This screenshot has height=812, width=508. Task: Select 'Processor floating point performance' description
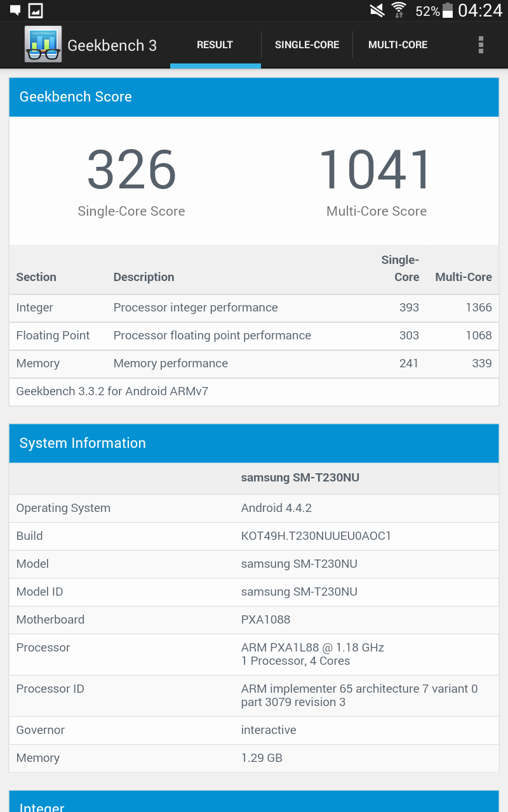tap(212, 336)
